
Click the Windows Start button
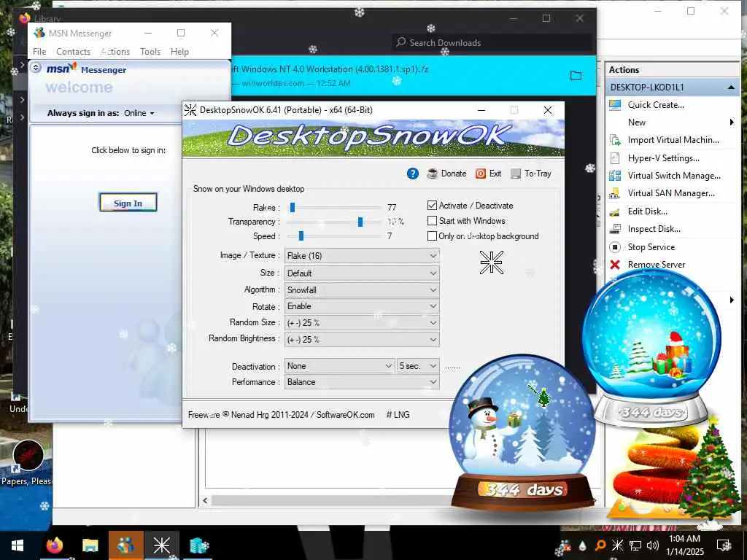(18, 545)
